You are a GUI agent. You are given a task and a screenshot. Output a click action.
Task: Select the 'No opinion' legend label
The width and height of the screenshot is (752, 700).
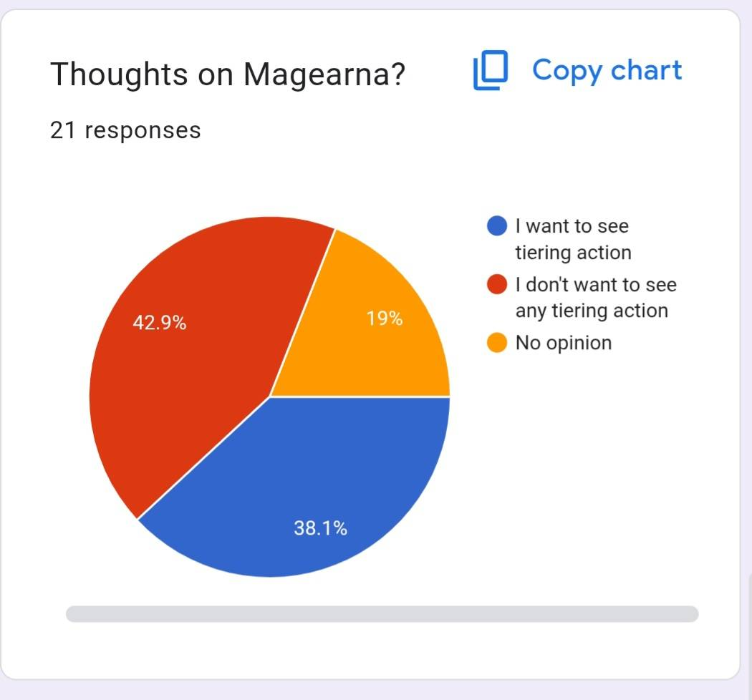point(564,343)
